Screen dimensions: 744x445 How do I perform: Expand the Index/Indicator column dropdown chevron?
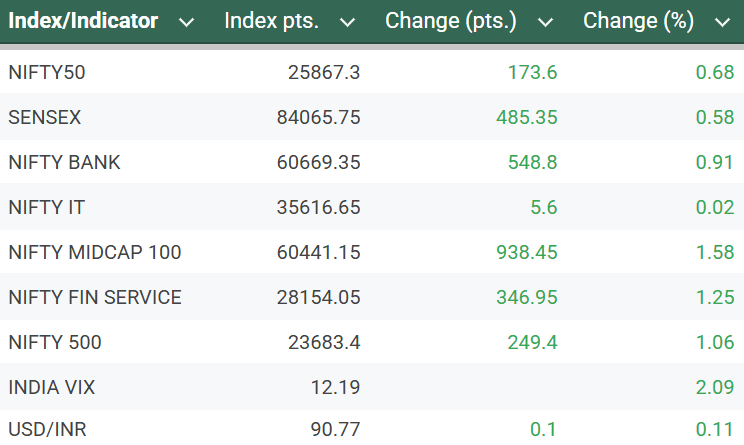(x=186, y=22)
